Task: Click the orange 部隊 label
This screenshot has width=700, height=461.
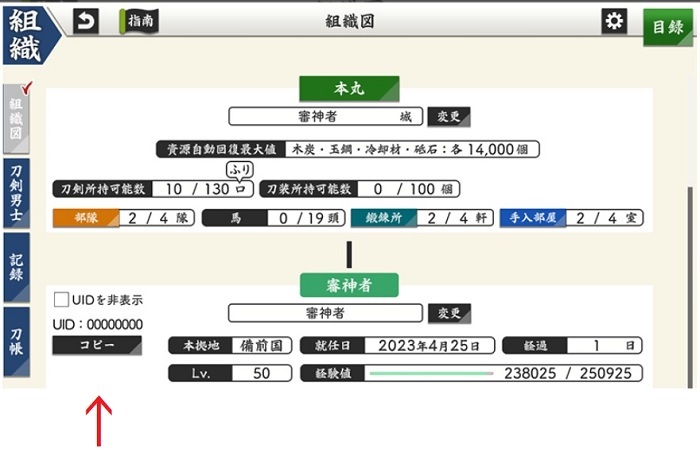Action: point(86,218)
